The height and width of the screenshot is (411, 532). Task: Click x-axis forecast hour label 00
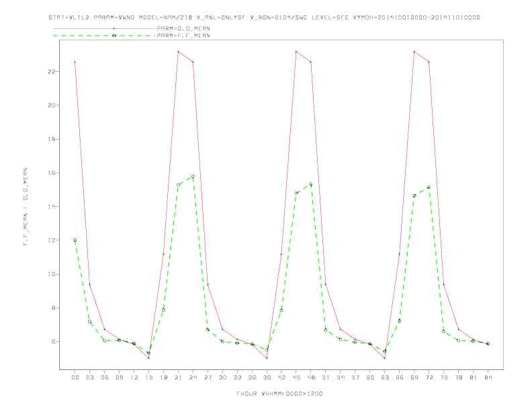[75, 377]
